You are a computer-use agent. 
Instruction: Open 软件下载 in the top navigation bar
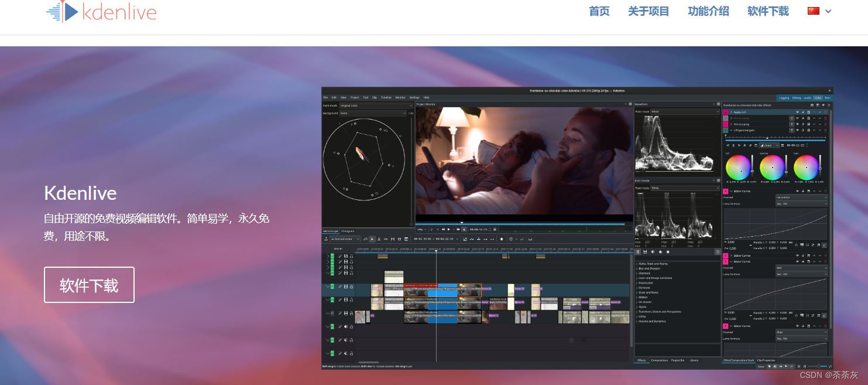click(768, 11)
